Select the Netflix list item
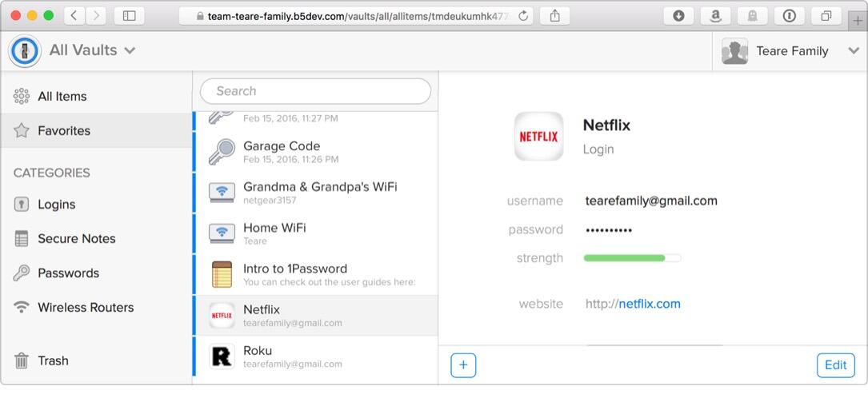This screenshot has width=868, height=410. tap(315, 316)
